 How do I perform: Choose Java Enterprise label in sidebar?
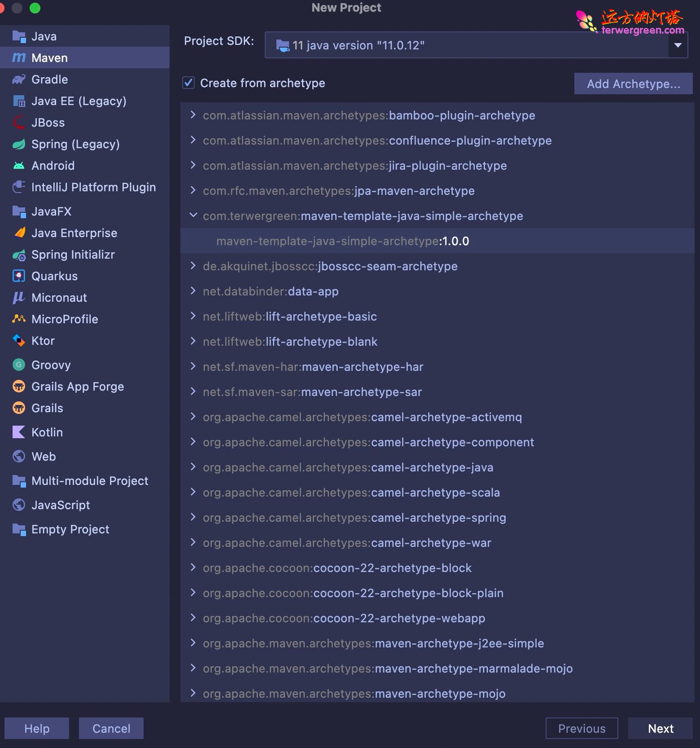(74, 233)
